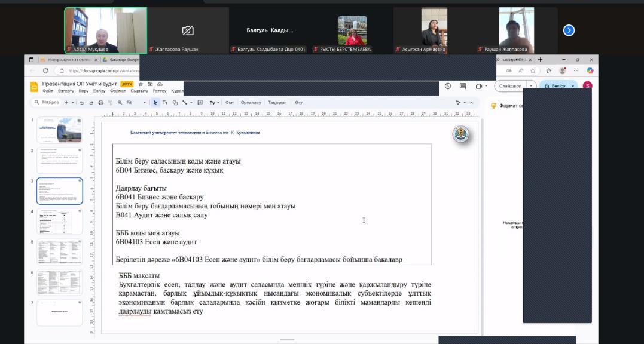The image size is (644, 344).
Task: Select the Shape tool icon
Action: (x=175, y=103)
